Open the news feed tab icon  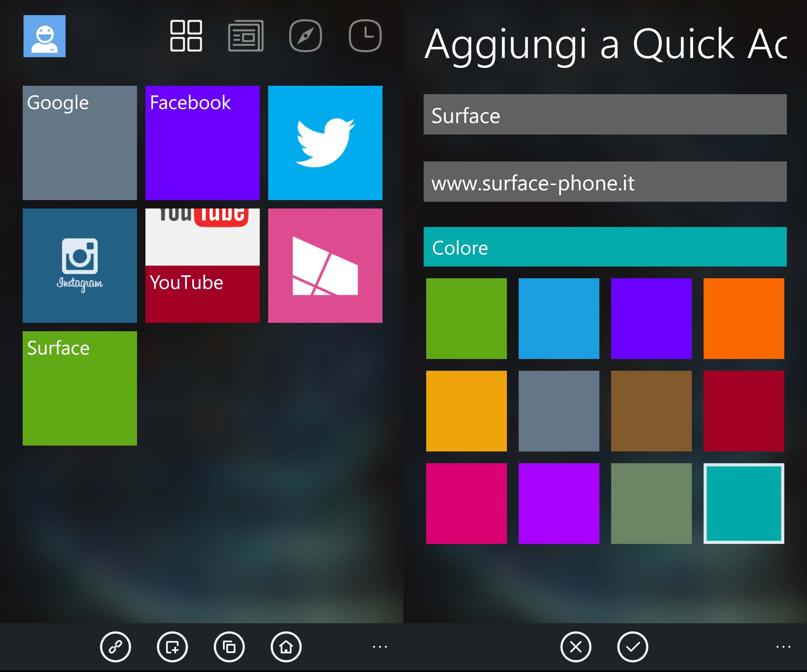245,36
